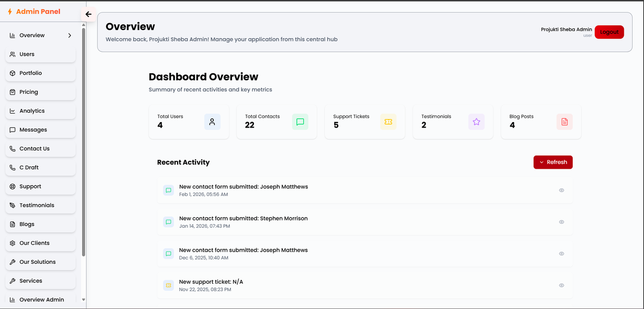Image resolution: width=644 pixels, height=309 pixels.
Task: Select the Services sidebar item
Action: tap(40, 281)
